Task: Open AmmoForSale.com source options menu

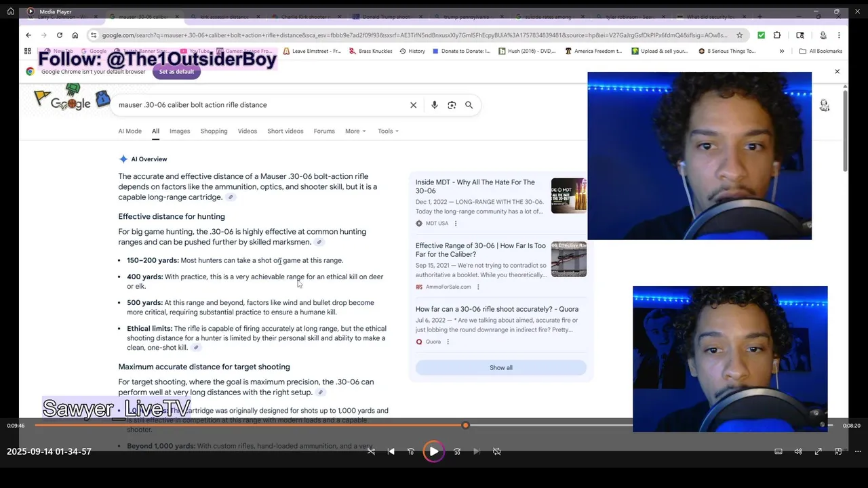Action: coord(478,287)
